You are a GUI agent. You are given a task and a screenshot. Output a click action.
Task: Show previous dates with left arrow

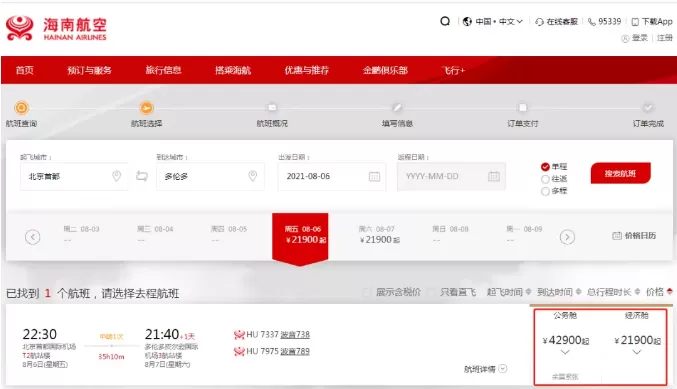click(33, 237)
